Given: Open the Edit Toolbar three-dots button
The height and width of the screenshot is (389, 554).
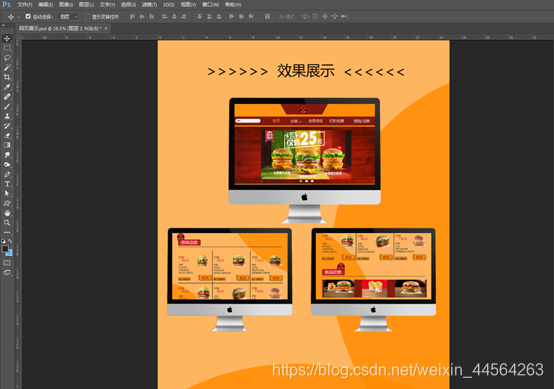Looking at the screenshot, I should tap(7, 232).
